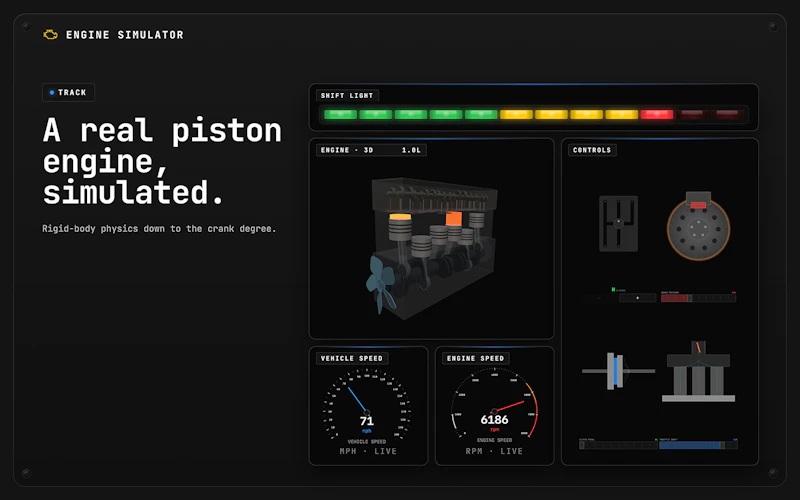Image resolution: width=800 pixels, height=500 pixels.
Task: Click the headline 'A real piston engine, simulated.'
Action: click(162, 161)
